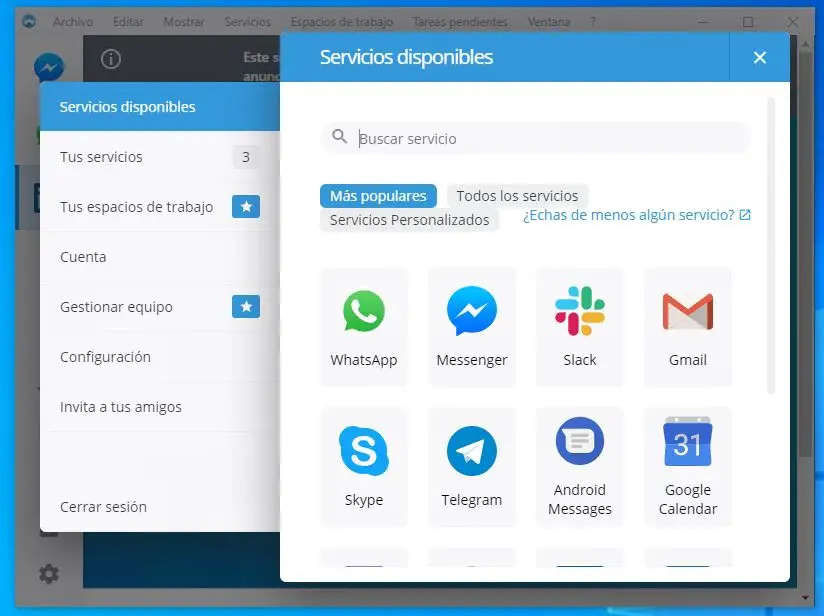Open Gestionar equipo
Viewport: 824px width, 616px height.
pos(160,306)
